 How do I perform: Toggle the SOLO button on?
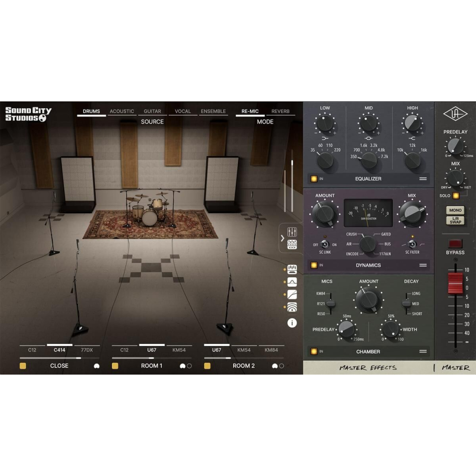(x=456, y=195)
